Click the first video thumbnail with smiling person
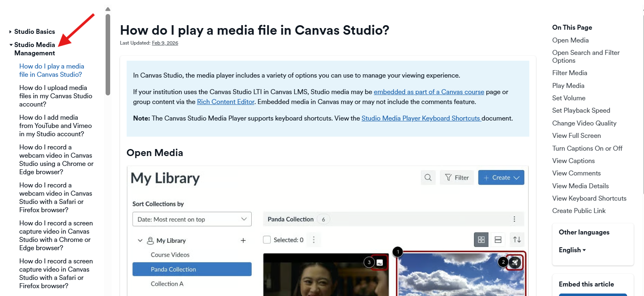The height and width of the screenshot is (296, 644). pos(326,275)
